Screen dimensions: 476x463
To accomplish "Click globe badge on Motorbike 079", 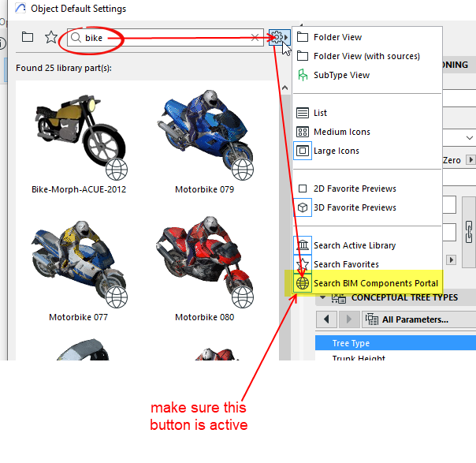I will click(x=243, y=170).
